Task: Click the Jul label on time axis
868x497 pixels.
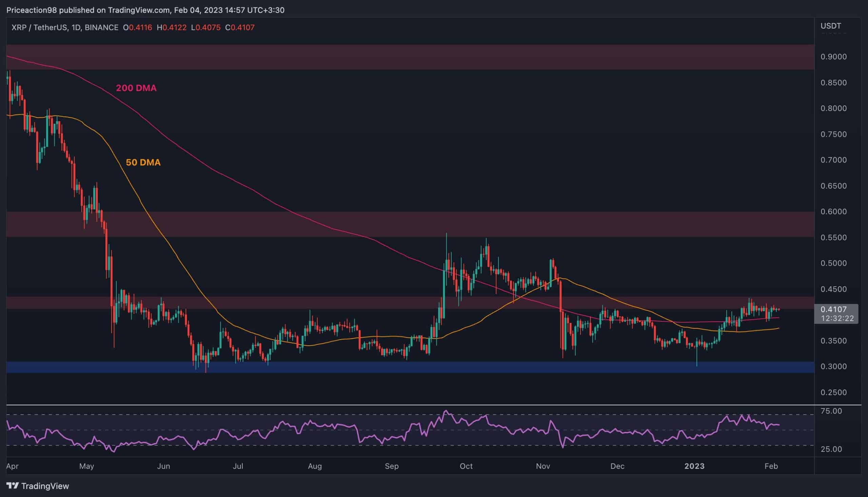Action: pyautogui.click(x=238, y=466)
